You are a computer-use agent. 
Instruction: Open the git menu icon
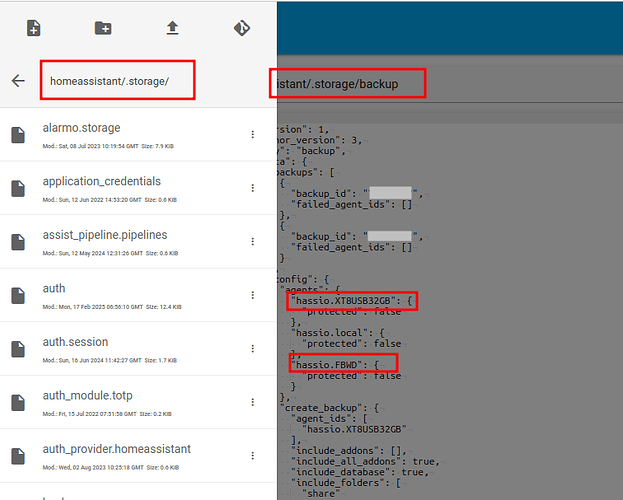[x=242, y=28]
